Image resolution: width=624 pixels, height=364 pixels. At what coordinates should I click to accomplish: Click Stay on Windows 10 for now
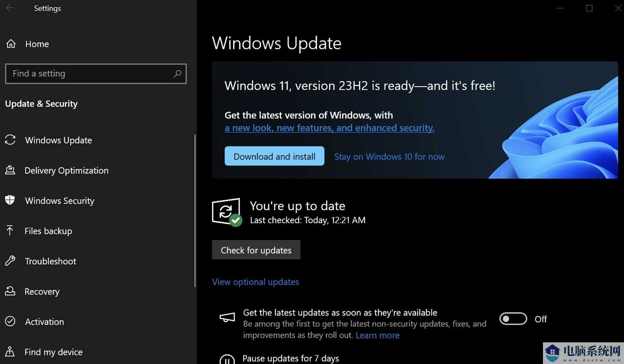390,156
